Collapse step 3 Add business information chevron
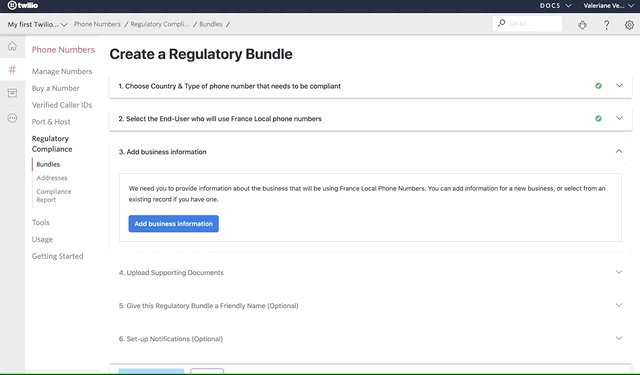The width and height of the screenshot is (640, 375). pyautogui.click(x=619, y=151)
